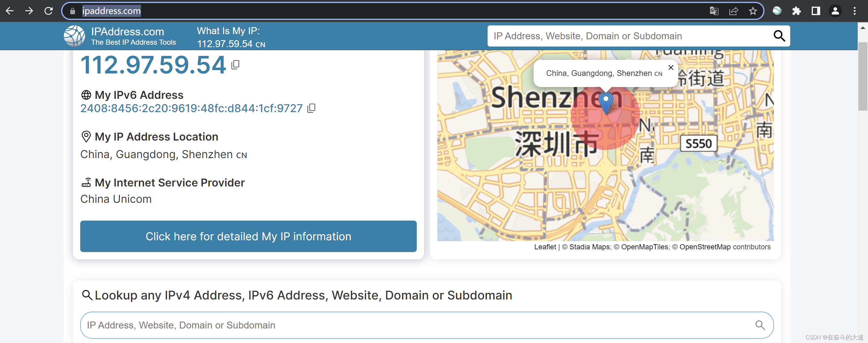Viewport: 868px width, 343px height.
Task: Open the Google Translate page icon
Action: pyautogui.click(x=714, y=11)
